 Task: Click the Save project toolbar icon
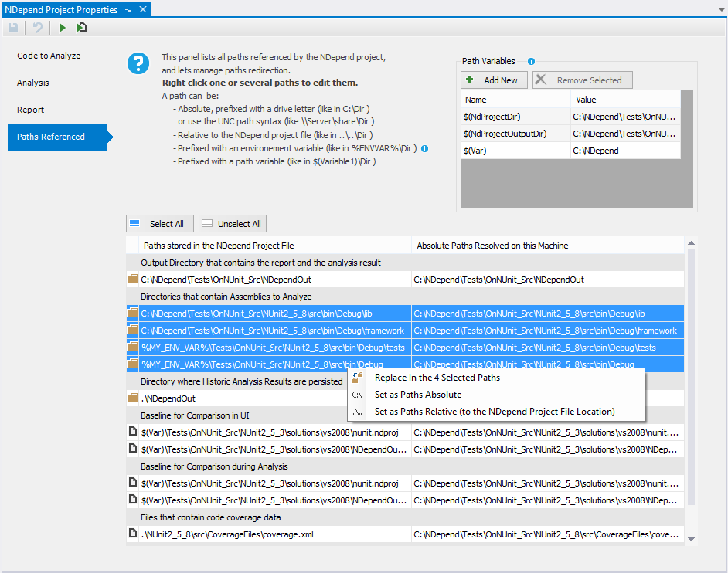(x=13, y=28)
